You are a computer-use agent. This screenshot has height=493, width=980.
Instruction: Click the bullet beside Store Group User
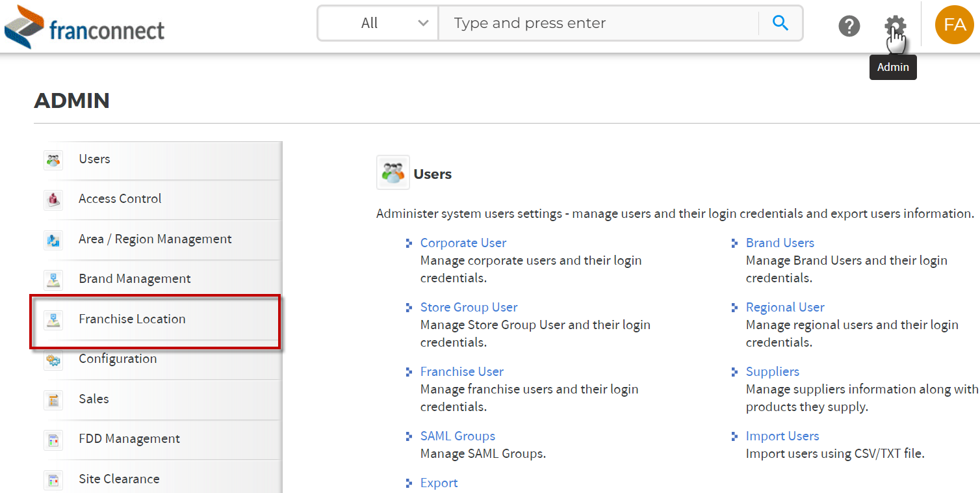coord(409,308)
